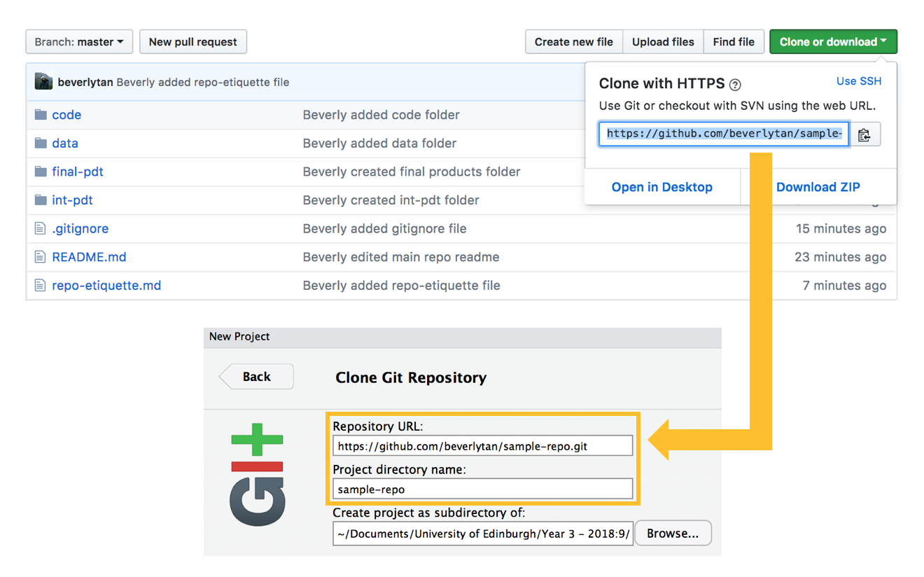Copy the repository URL with clipboard icon
This screenshot has height=577, width=924.
867,134
